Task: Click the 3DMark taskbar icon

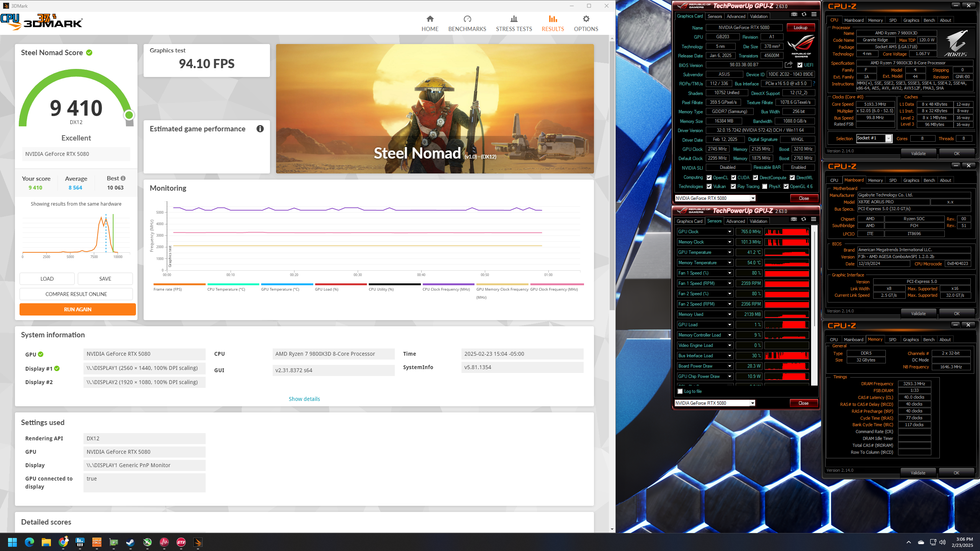Action: point(198,542)
